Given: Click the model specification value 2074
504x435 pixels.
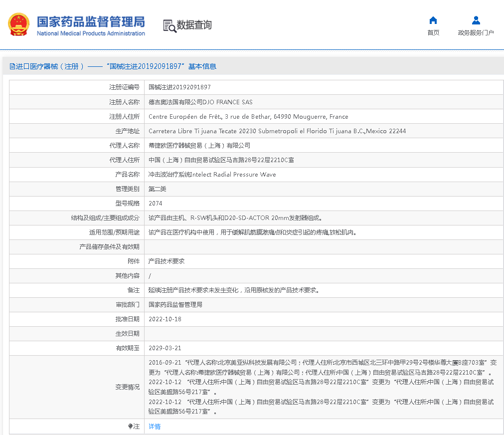Looking at the screenshot, I should pyautogui.click(x=156, y=204).
